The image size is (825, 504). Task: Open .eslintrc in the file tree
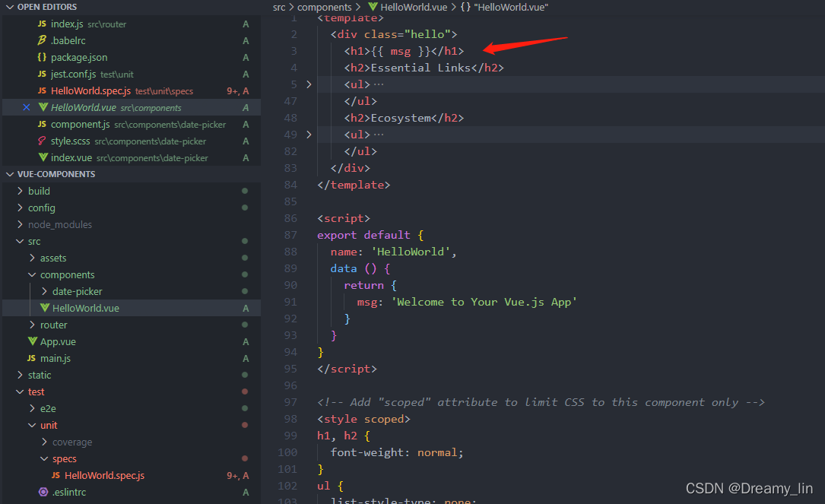(132, 492)
